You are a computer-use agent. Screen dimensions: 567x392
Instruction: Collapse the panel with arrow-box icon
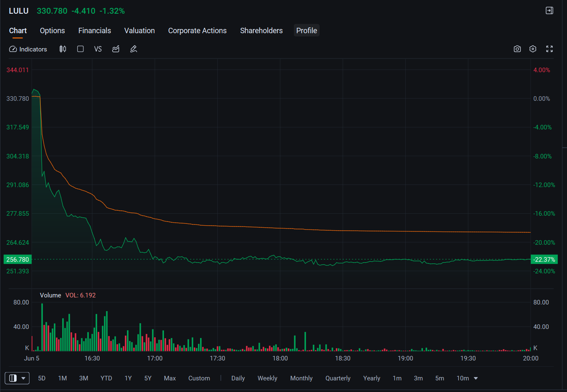click(550, 11)
